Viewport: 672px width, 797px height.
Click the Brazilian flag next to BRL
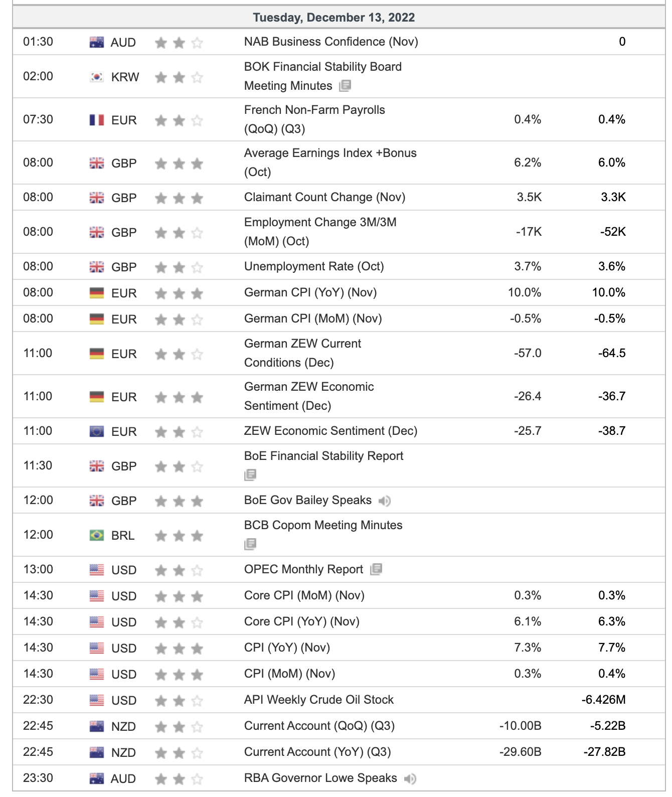(x=97, y=535)
